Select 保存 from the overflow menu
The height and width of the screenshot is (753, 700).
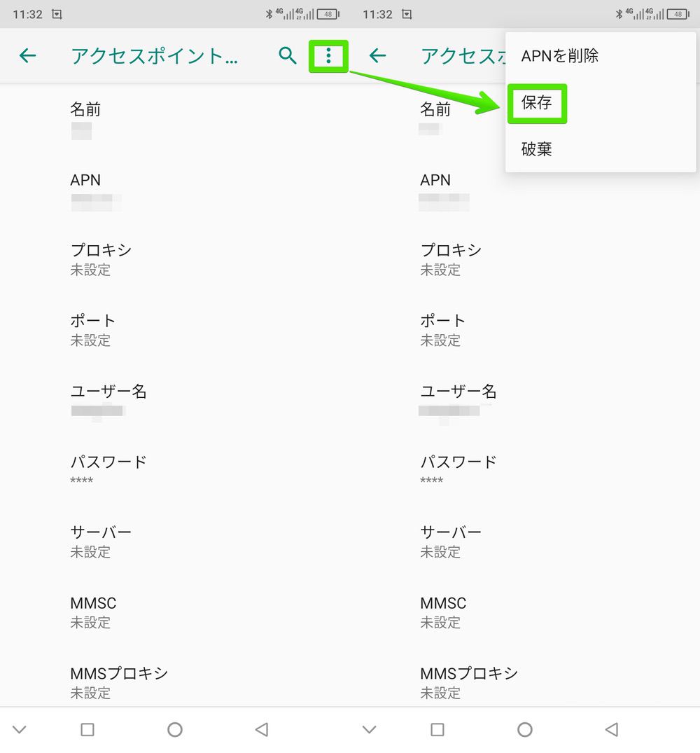click(x=537, y=103)
